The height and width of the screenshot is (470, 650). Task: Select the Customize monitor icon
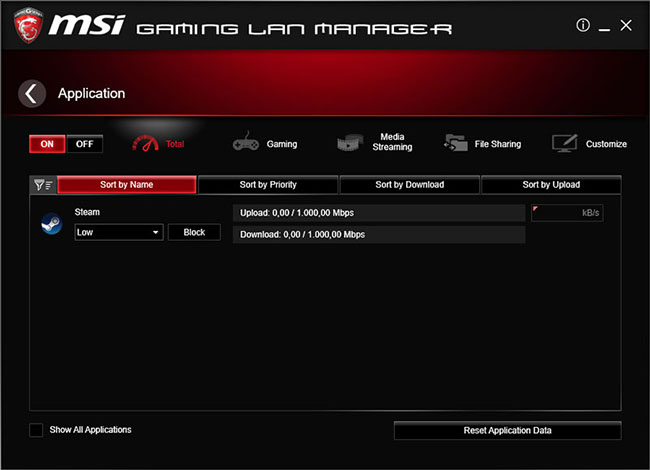tap(565, 143)
